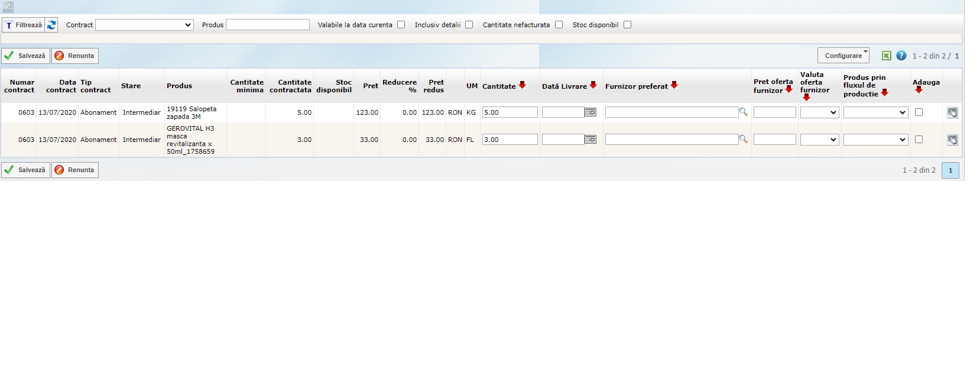Click the details icon at end of Salopeta row

click(x=952, y=113)
